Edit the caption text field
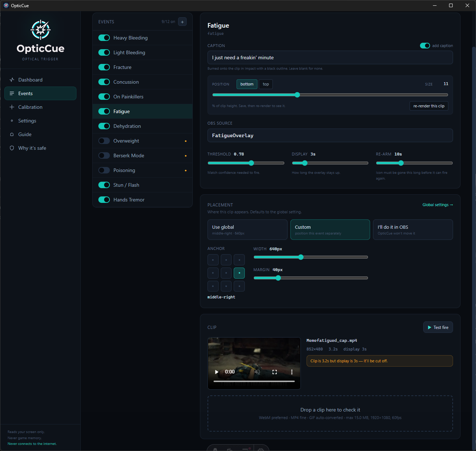This screenshot has width=476, height=451. [330, 57]
